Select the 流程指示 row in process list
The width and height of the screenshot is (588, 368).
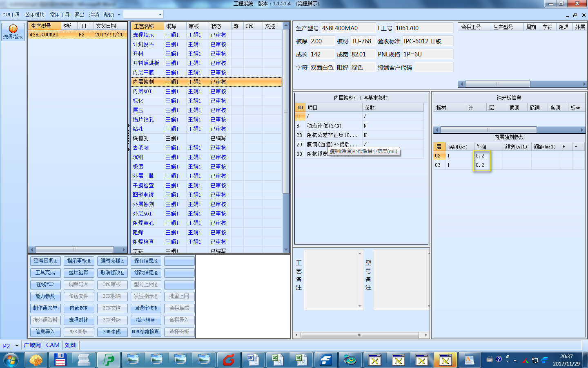[x=206, y=35]
